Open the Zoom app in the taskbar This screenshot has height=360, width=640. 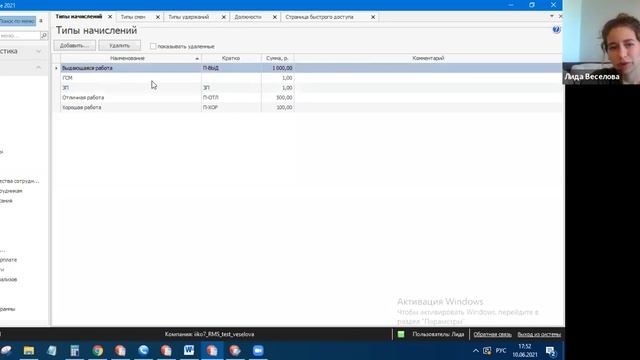(258, 351)
